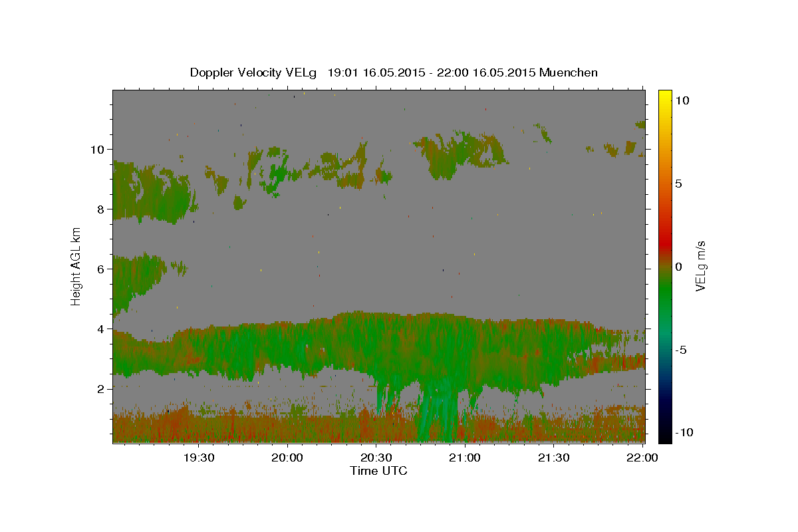Click the colorbar tick label '-5'
The height and width of the screenshot is (532, 798).
[681, 350]
